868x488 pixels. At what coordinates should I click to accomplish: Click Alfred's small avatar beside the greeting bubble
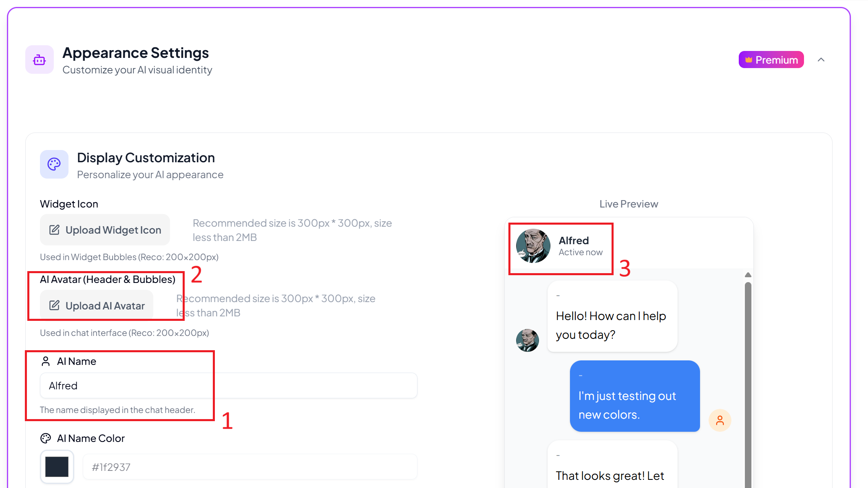click(528, 340)
